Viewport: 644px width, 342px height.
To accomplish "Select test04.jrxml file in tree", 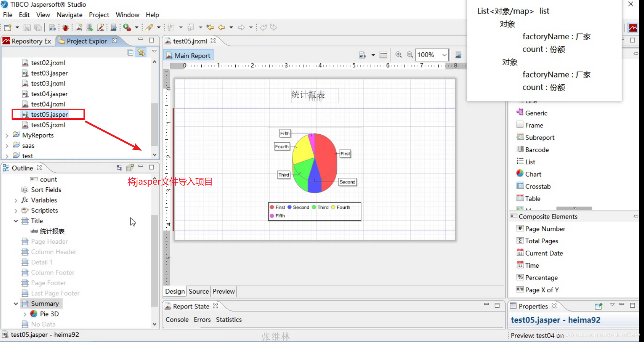I will point(48,104).
